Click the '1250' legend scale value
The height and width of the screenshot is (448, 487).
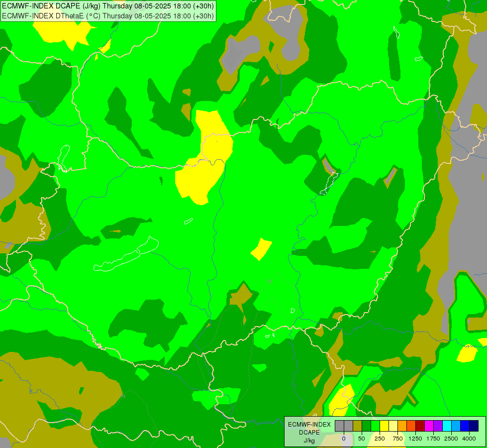(x=415, y=439)
